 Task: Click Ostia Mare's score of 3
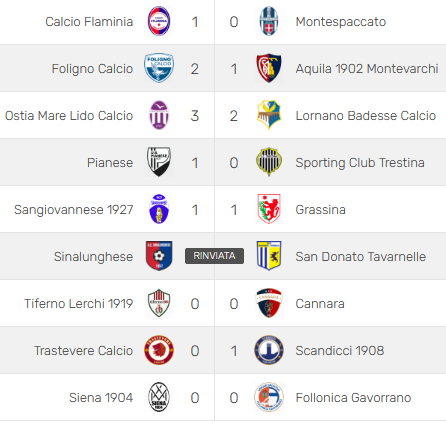[195, 116]
